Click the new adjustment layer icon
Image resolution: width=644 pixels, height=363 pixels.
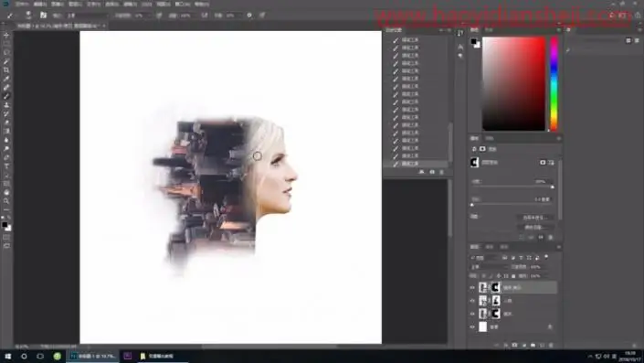tap(524, 346)
